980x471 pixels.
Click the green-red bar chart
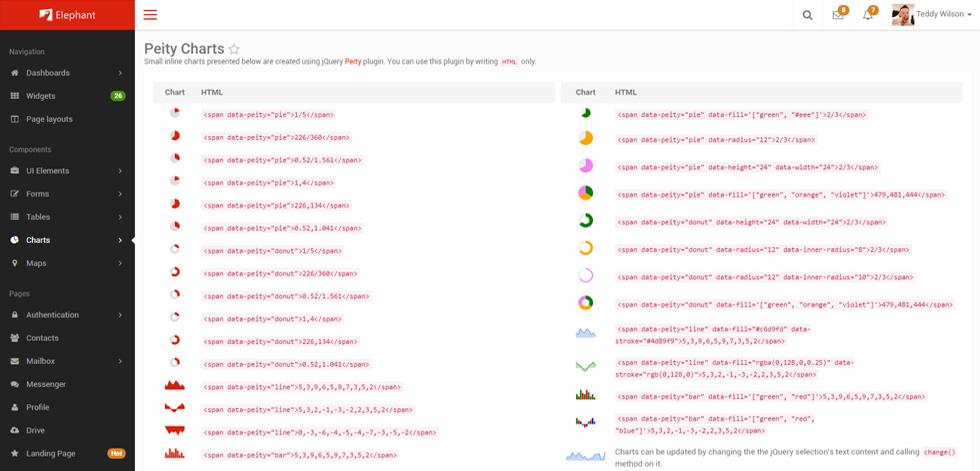[586, 395]
